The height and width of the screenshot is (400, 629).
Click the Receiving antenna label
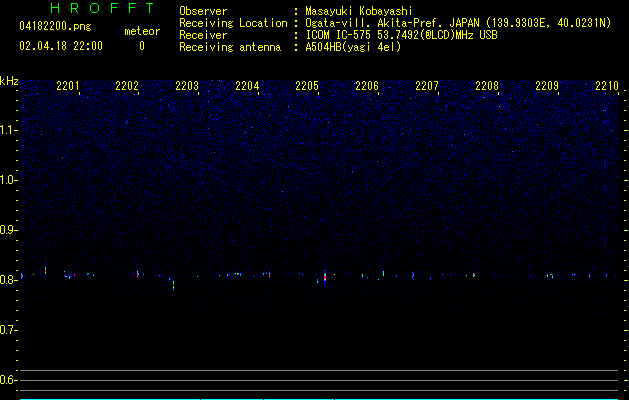(230, 47)
